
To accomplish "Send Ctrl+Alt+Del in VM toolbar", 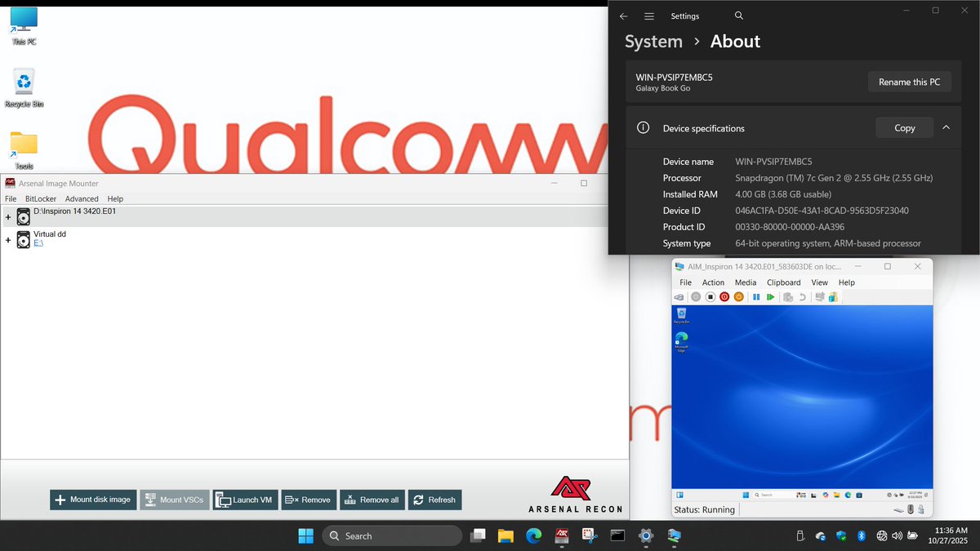I will 679,297.
